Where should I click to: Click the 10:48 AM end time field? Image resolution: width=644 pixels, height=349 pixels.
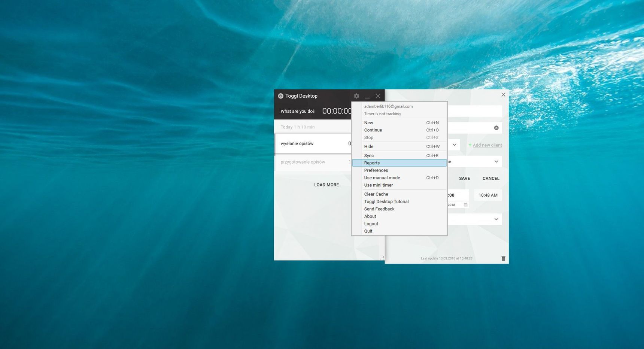click(488, 195)
